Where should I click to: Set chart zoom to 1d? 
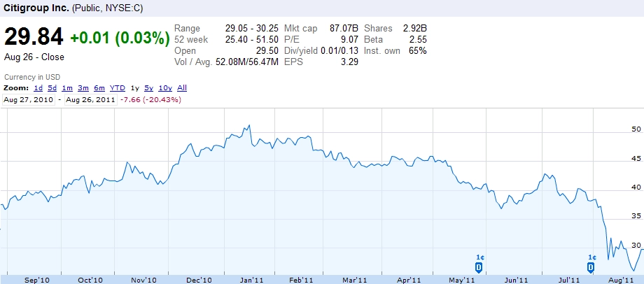click(x=38, y=88)
